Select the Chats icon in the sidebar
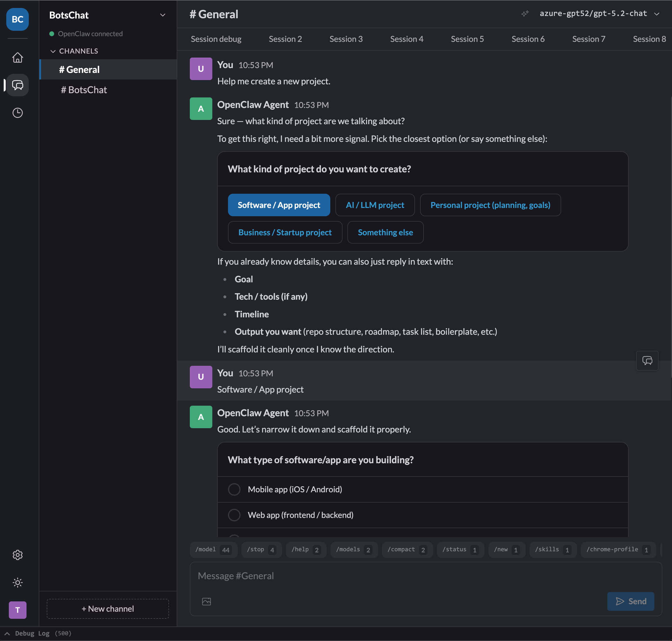672x641 pixels. pyautogui.click(x=17, y=85)
